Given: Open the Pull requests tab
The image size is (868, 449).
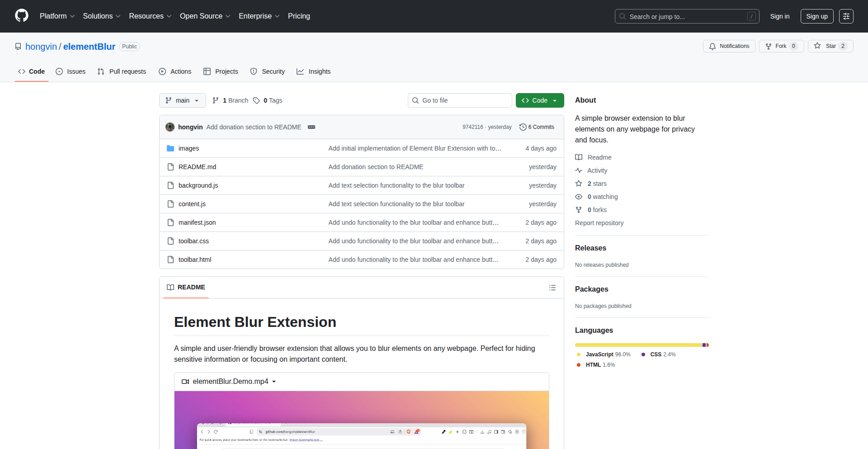Looking at the screenshot, I should tap(122, 71).
